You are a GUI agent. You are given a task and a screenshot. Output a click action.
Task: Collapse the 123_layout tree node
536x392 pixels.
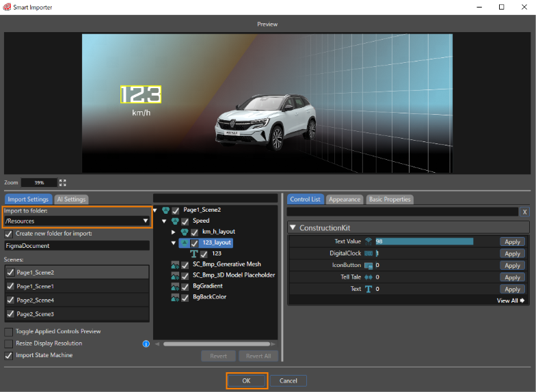pos(174,243)
